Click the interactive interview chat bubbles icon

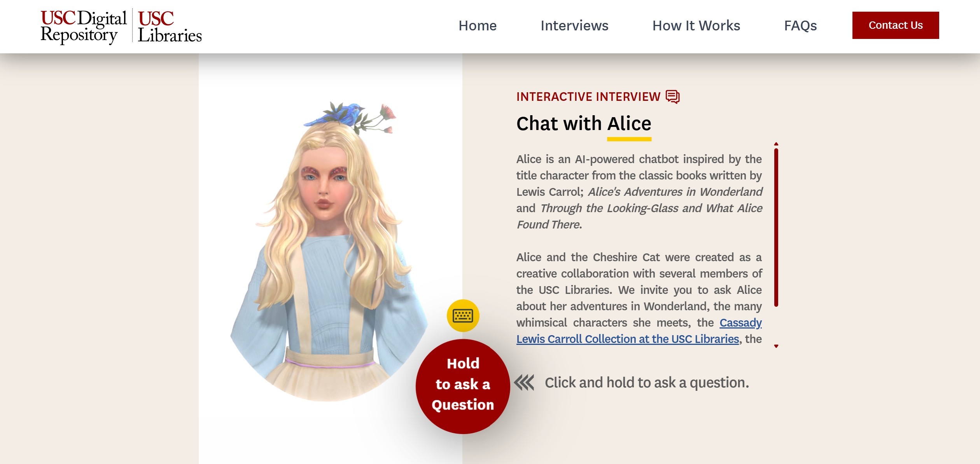[673, 97]
